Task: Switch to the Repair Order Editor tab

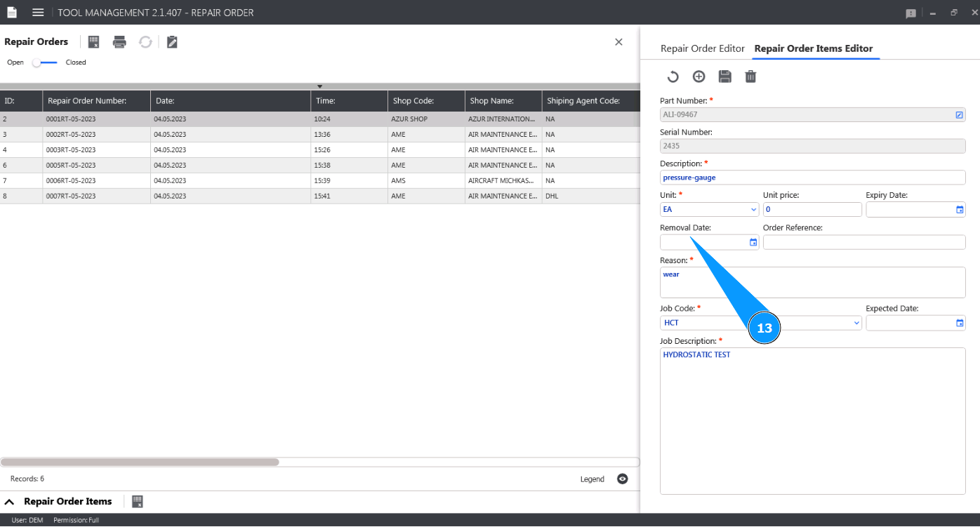Action: (702, 48)
